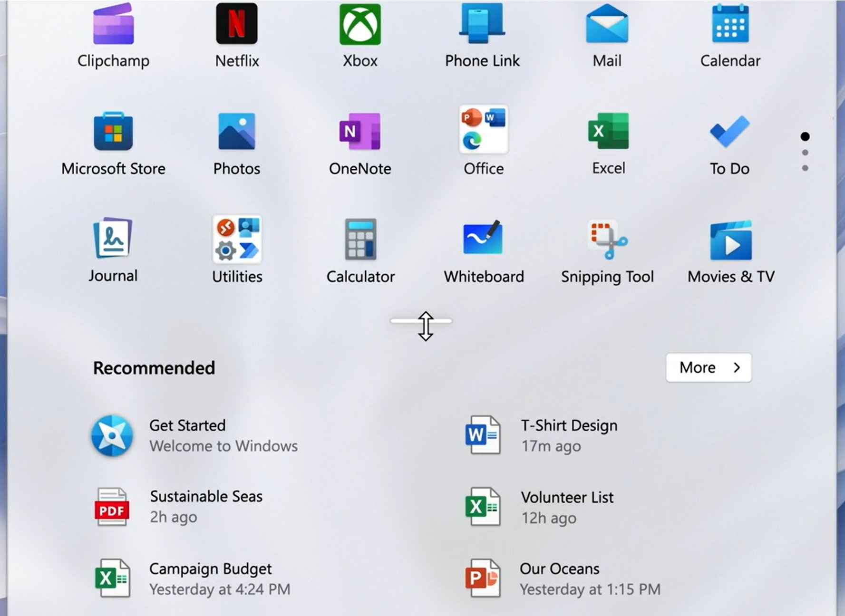
Task: Open the Journal app
Action: click(113, 250)
